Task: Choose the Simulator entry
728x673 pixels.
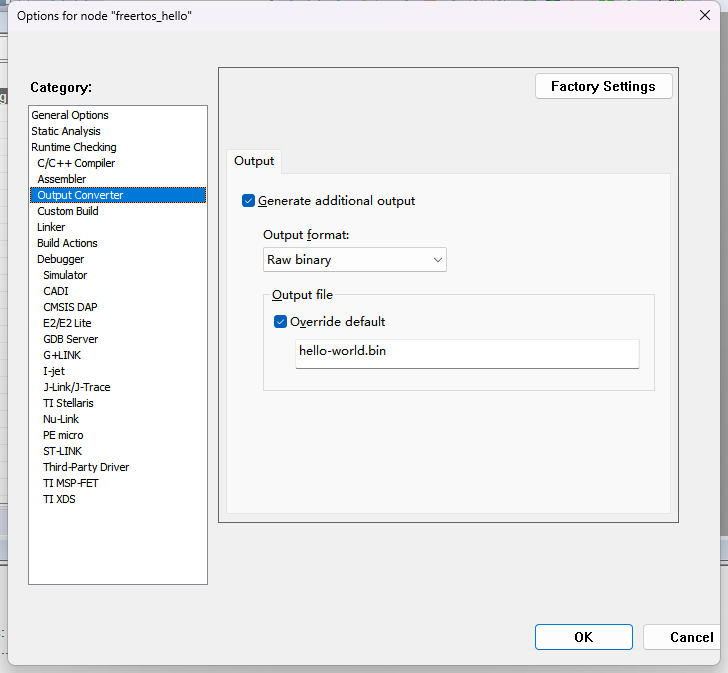Action: [x=65, y=275]
